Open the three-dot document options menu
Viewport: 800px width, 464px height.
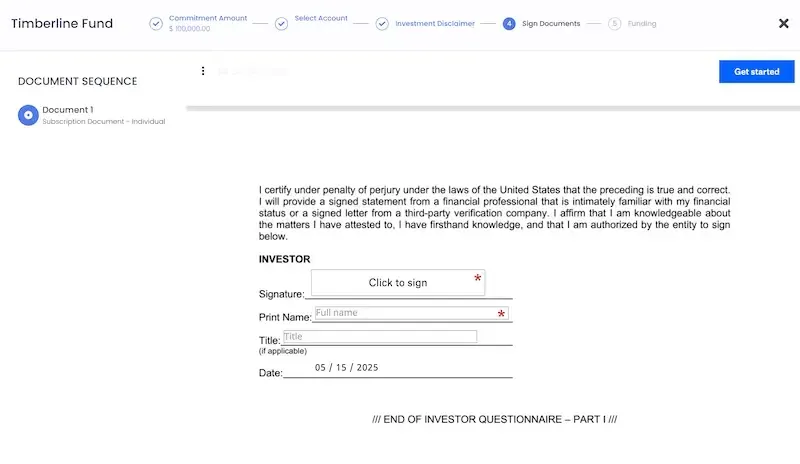203,71
